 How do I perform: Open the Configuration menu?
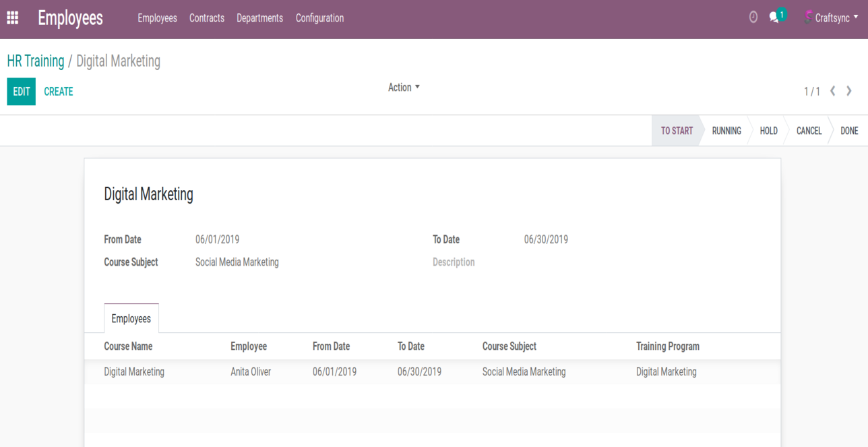pos(319,18)
